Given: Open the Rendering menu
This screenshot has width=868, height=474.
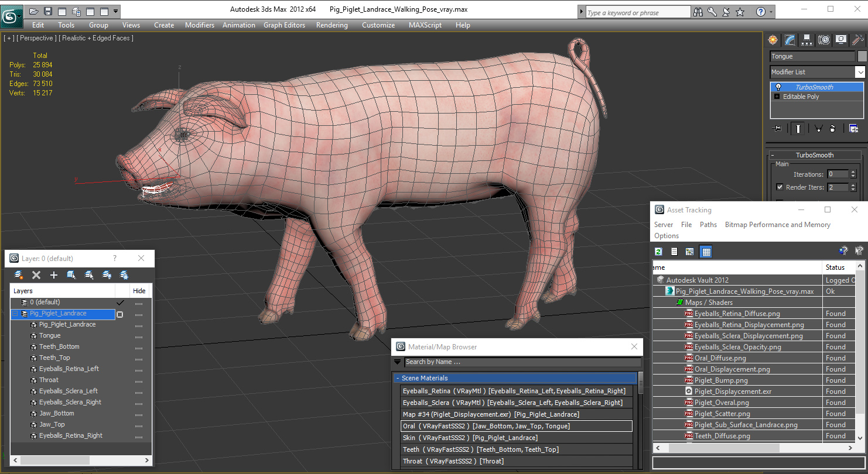Looking at the screenshot, I should pyautogui.click(x=332, y=25).
